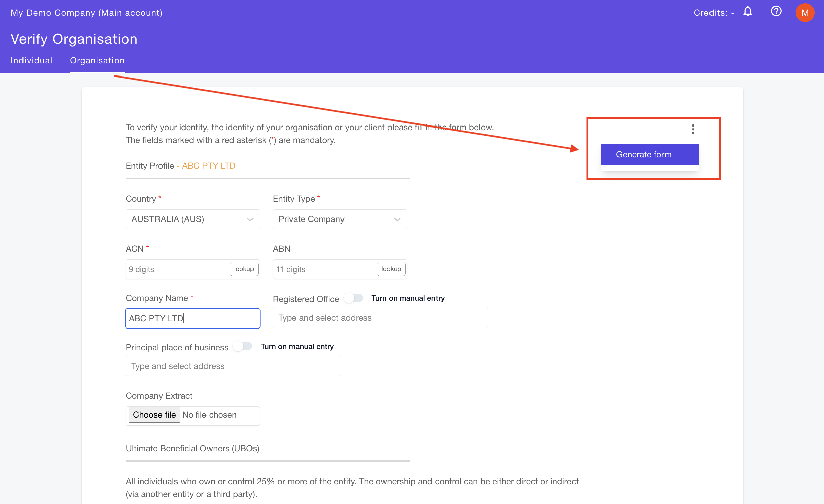Switch to the Organisation tab

point(97,60)
